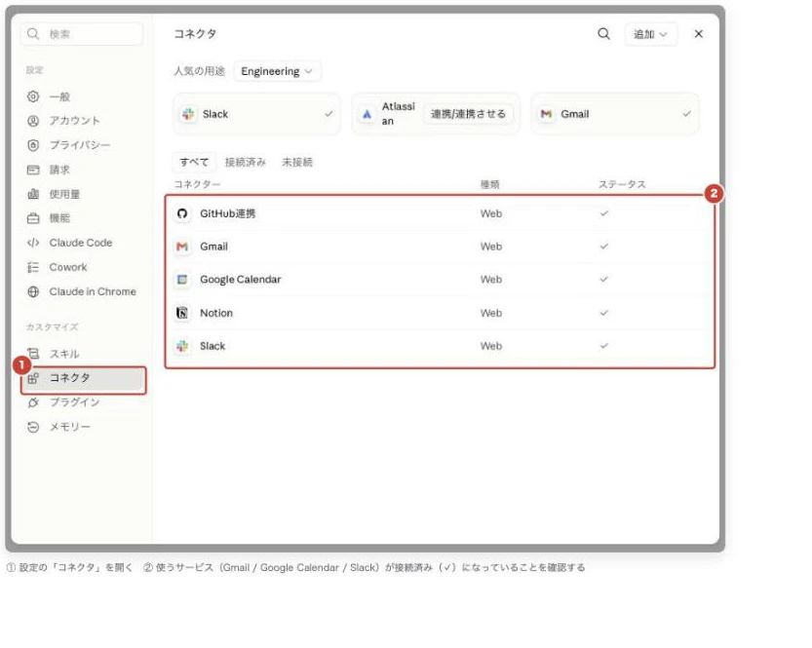The width and height of the screenshot is (812, 648).
Task: Go to Cowork settings page
Action: (68, 267)
